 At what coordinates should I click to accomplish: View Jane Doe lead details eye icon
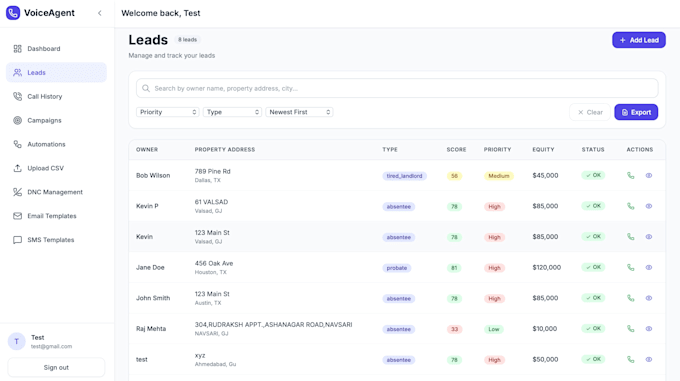click(649, 267)
